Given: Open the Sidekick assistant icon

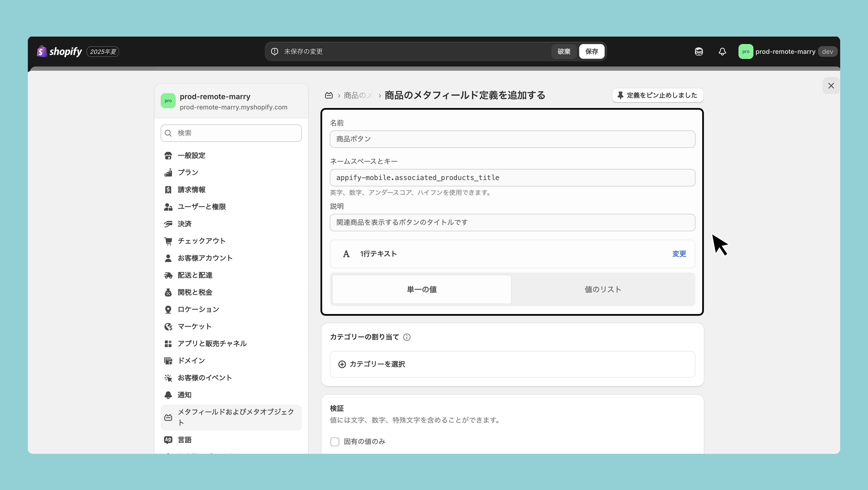Looking at the screenshot, I should (699, 52).
